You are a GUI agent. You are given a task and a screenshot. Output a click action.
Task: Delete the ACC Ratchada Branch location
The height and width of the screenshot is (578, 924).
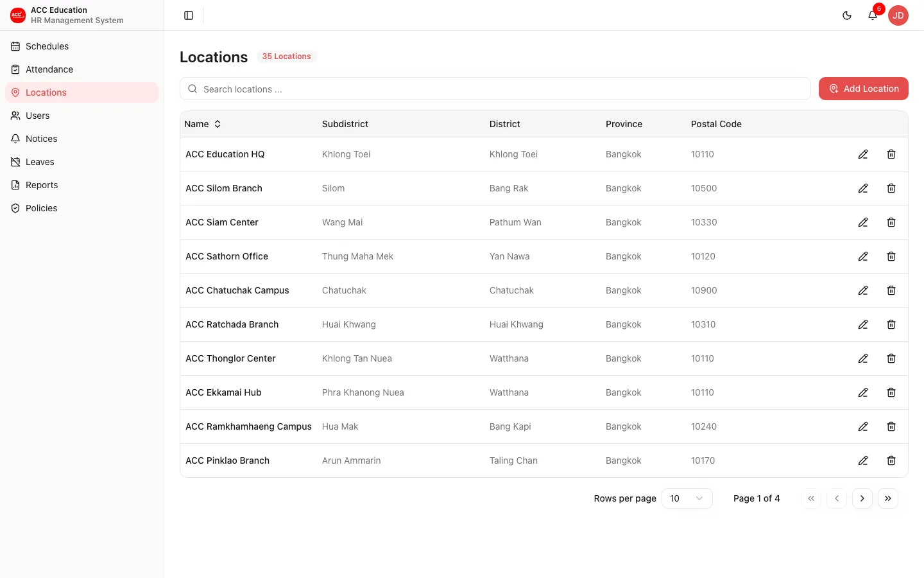(x=891, y=324)
